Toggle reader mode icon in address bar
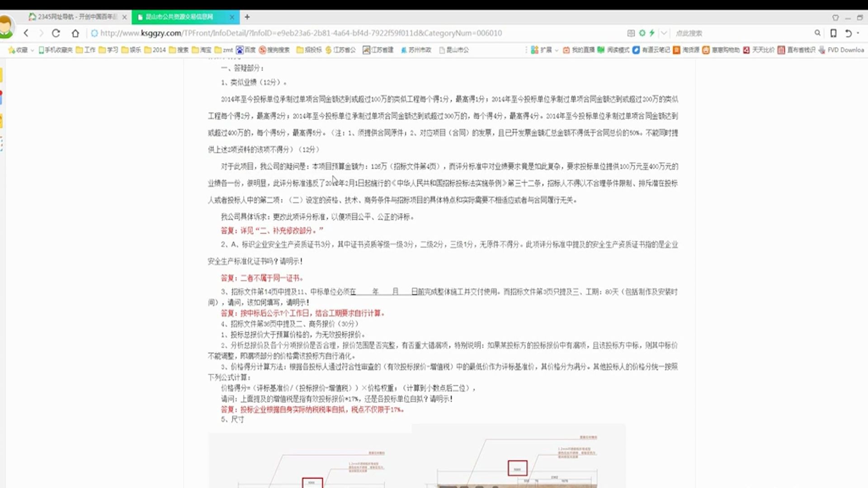 [631, 33]
